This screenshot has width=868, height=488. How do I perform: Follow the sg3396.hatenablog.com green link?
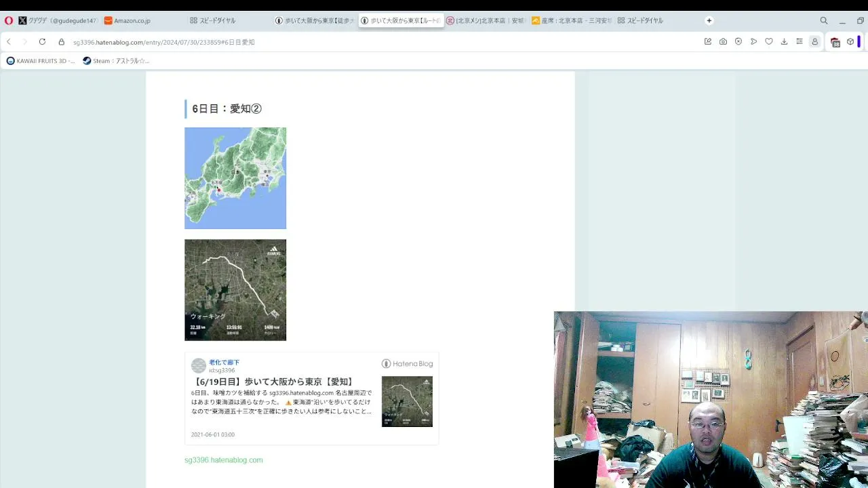[224, 460]
